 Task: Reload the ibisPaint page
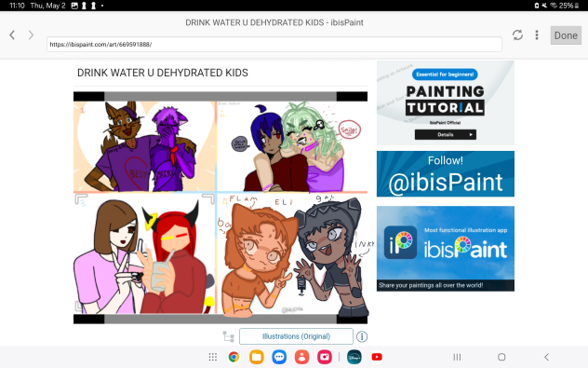(x=517, y=34)
